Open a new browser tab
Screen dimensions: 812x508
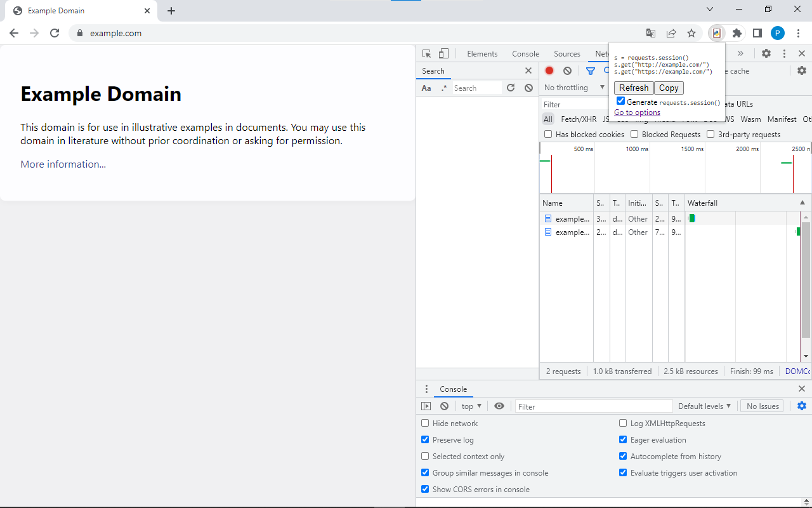[x=171, y=11]
